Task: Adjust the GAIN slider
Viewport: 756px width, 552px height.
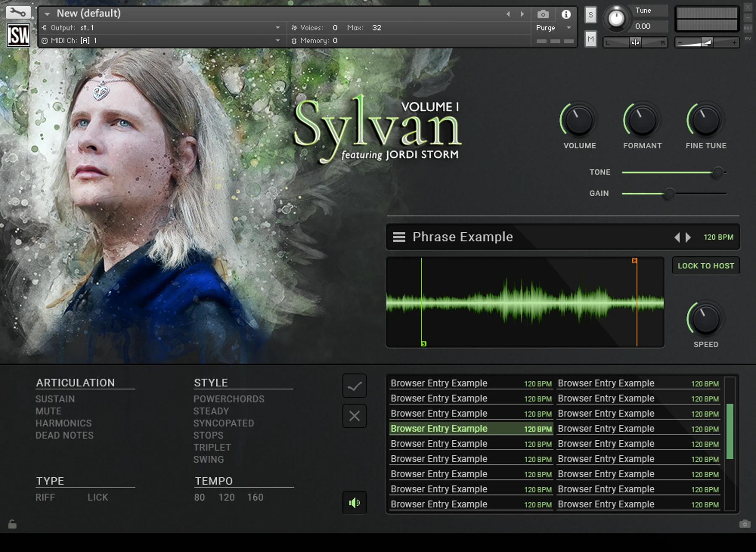Action: pyautogui.click(x=674, y=193)
